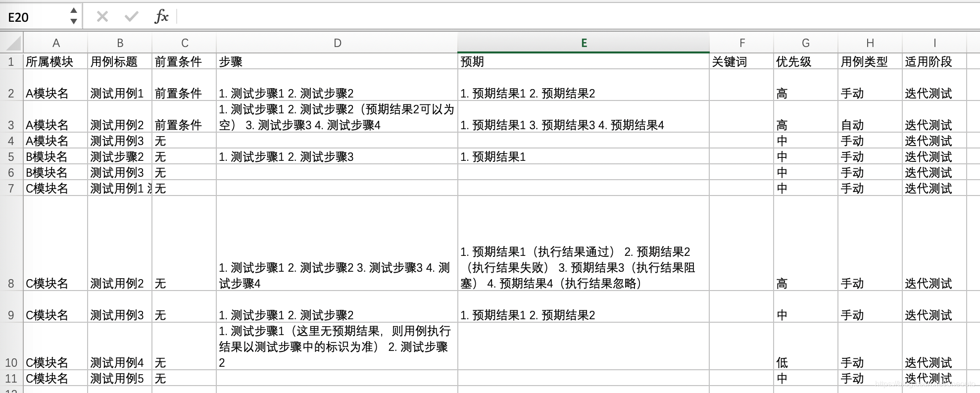Click the 手动 cell in row 6
The image size is (980, 393).
[x=870, y=172]
